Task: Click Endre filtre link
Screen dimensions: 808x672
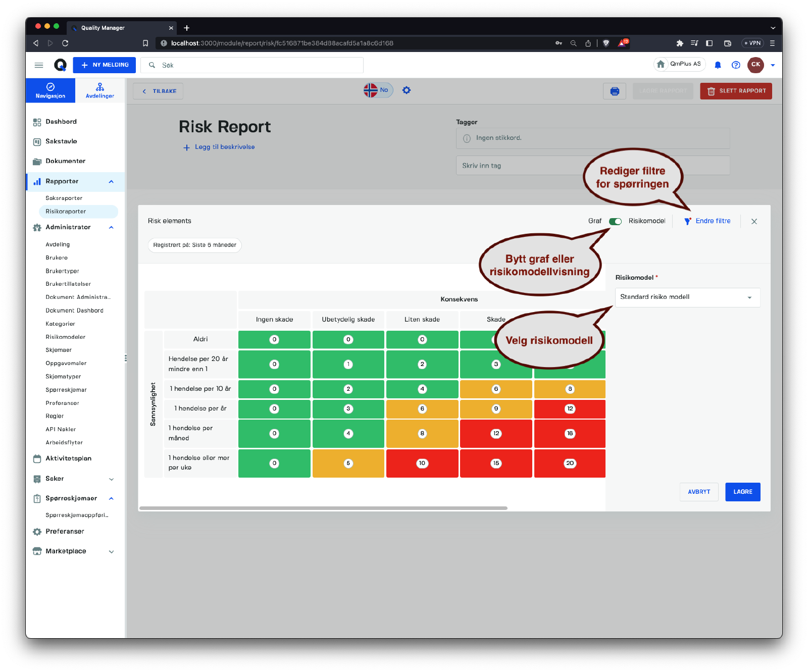Action: point(713,221)
